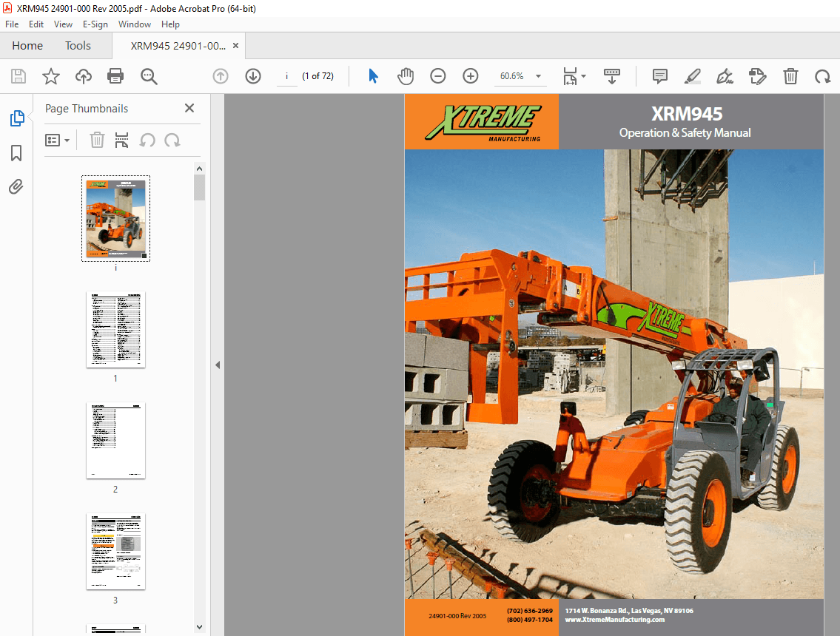Click the Print icon
The image size is (840, 636).
pyautogui.click(x=115, y=76)
